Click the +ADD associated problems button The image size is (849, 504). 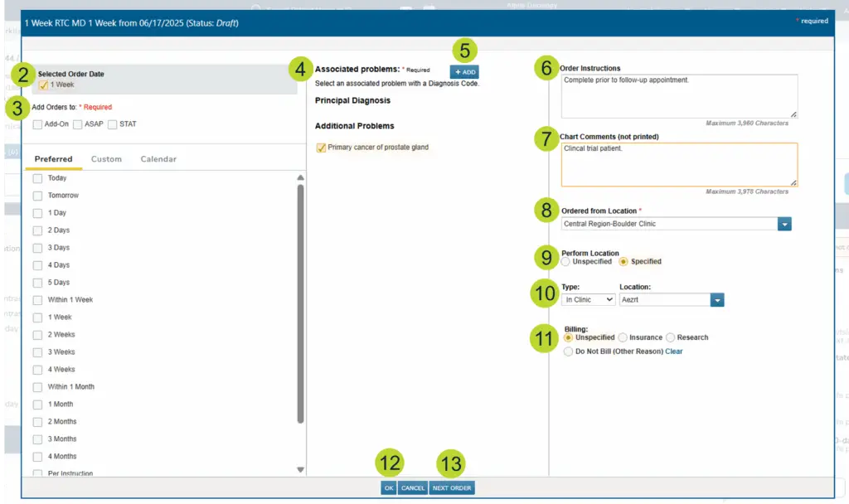point(464,72)
